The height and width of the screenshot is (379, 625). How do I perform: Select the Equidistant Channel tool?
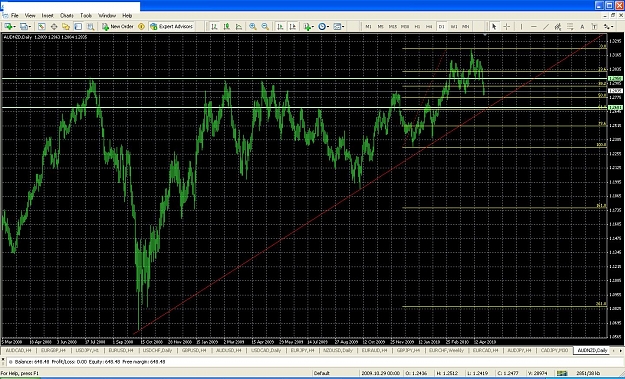coord(558,26)
